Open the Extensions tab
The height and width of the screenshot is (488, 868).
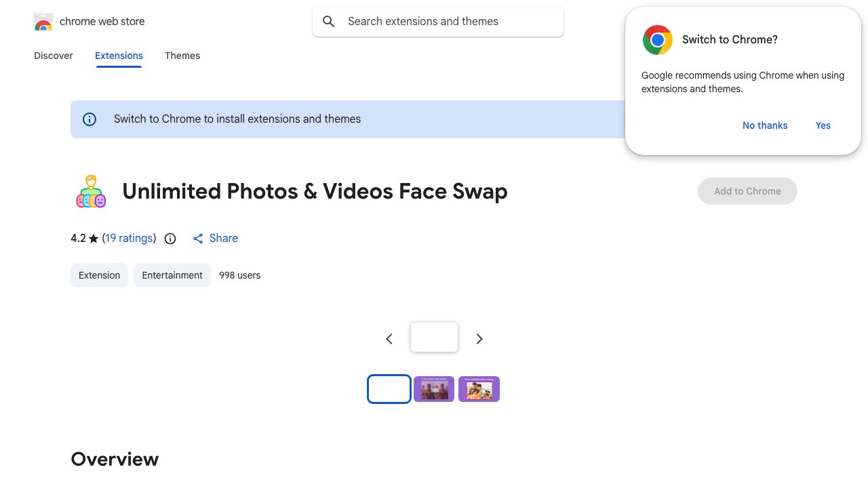point(119,56)
